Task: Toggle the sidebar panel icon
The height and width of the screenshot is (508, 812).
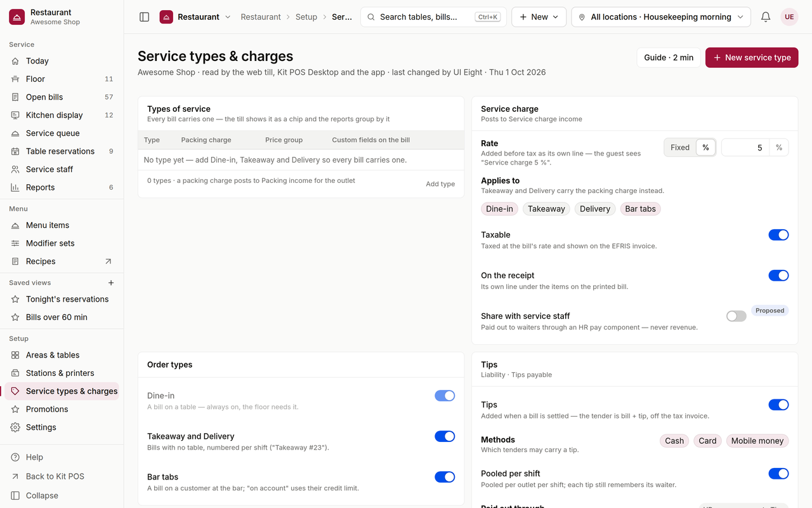Action: point(144,17)
